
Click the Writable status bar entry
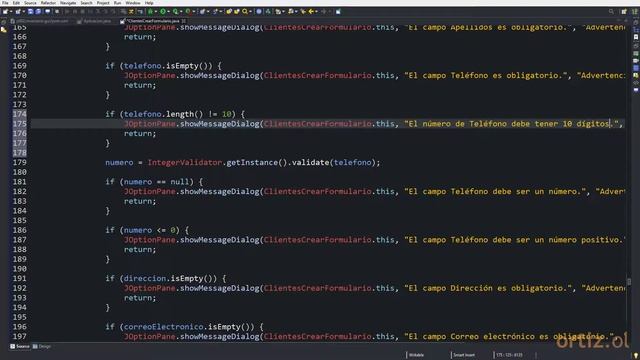416,355
